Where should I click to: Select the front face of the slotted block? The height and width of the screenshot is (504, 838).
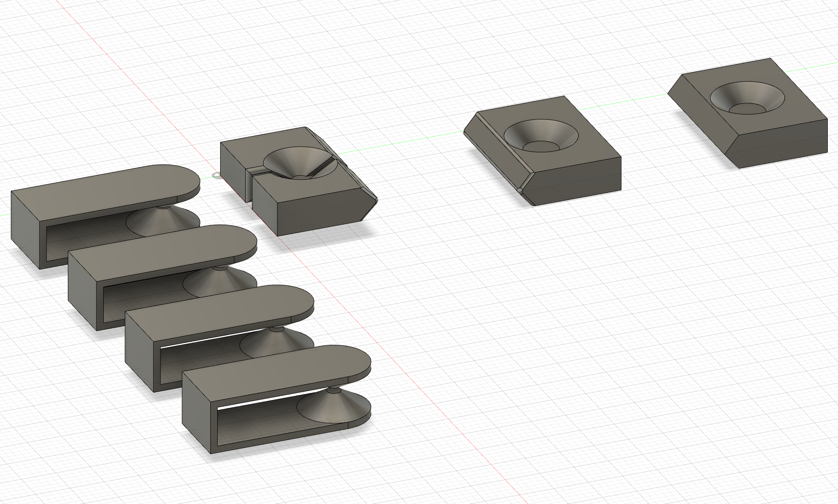(318, 212)
